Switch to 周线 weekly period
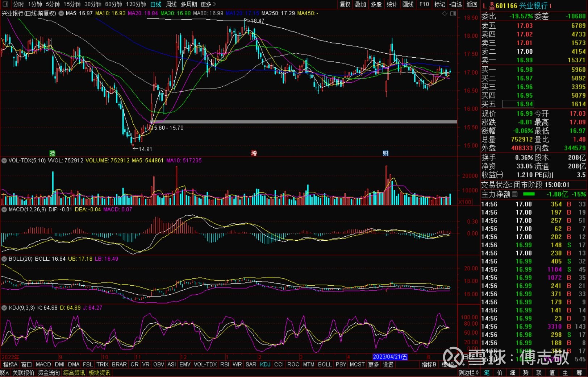Image resolution: width=588 pixels, height=377 pixels. coord(171,4)
